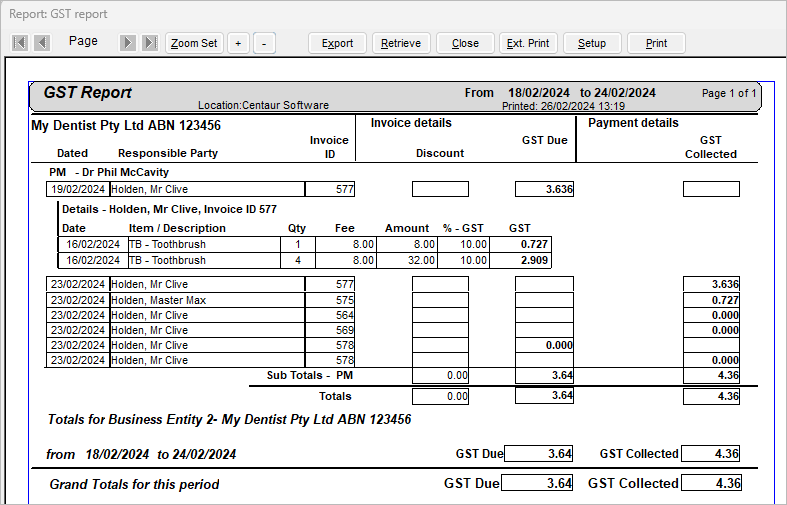Screen dimensions: 787x505
Task: Open the Ext. Print option
Action: coord(528,43)
